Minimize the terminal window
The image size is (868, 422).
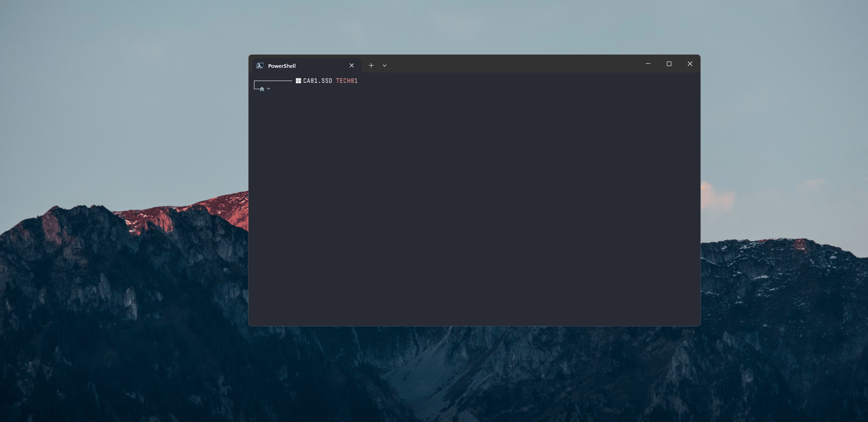[648, 64]
